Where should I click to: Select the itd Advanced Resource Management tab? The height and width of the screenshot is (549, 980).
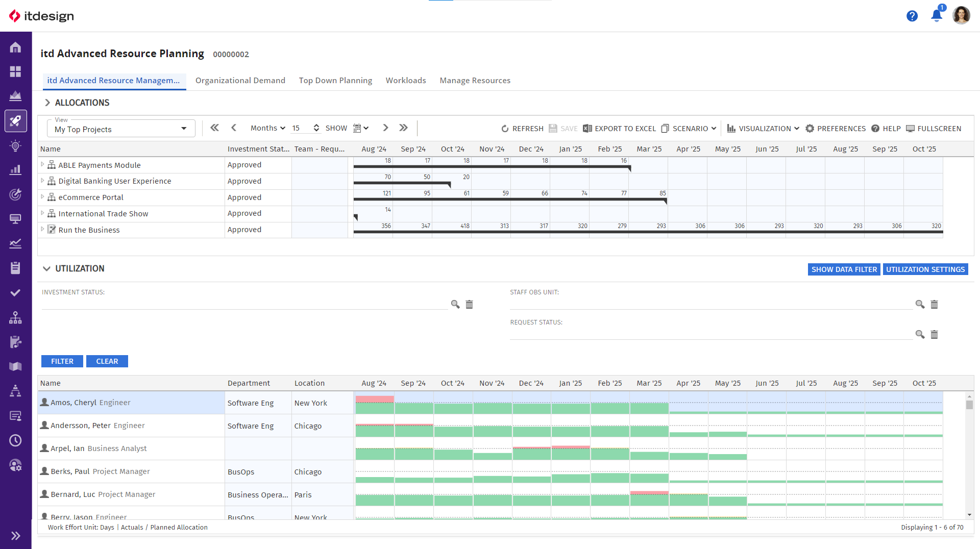pyautogui.click(x=114, y=81)
